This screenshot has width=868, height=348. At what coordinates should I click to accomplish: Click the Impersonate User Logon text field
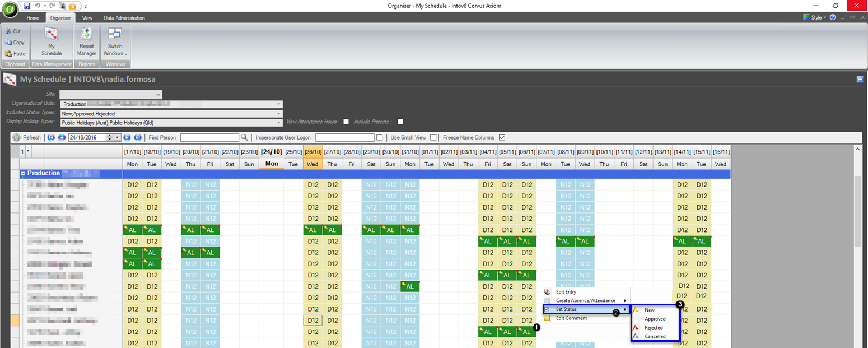344,137
